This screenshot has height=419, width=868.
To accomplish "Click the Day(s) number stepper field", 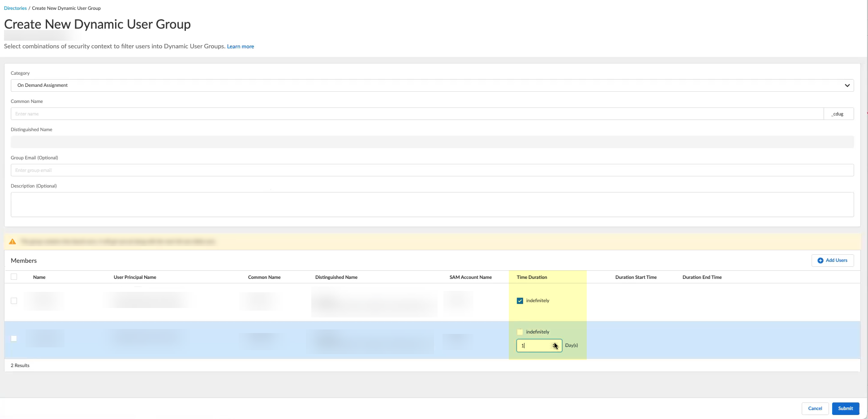I will tap(535, 346).
